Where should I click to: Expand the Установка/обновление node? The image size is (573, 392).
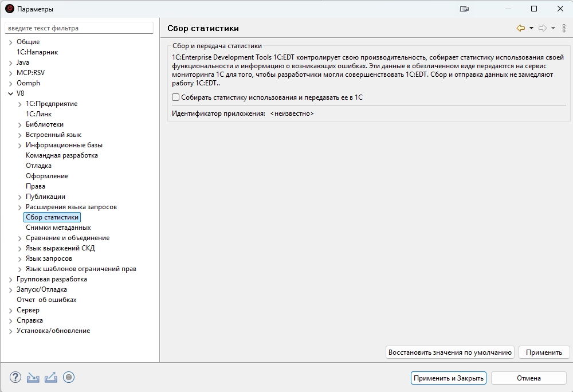10,331
